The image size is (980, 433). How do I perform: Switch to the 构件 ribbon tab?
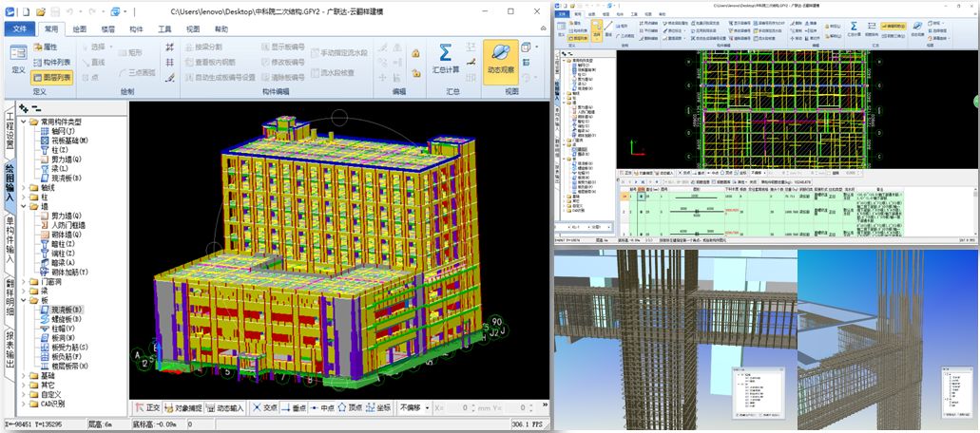coord(136,28)
